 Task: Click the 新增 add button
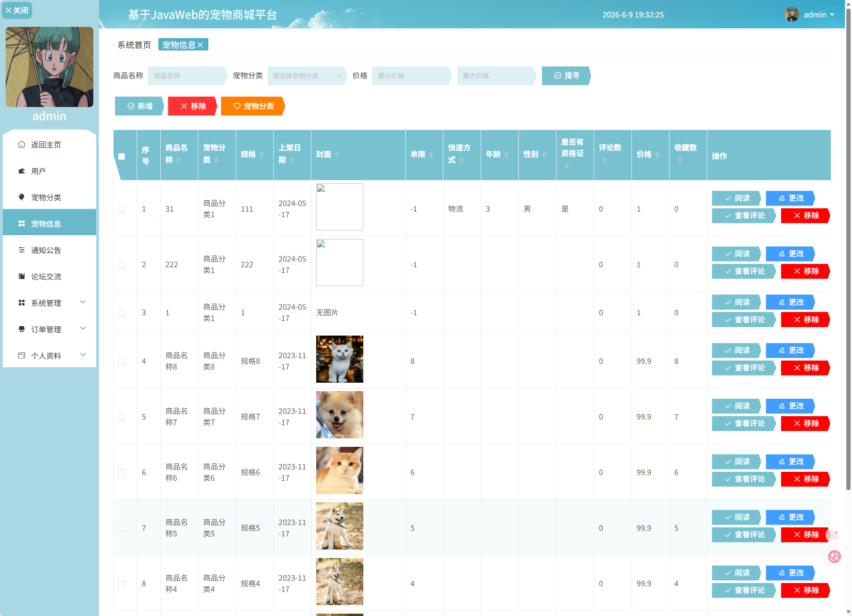click(x=139, y=106)
